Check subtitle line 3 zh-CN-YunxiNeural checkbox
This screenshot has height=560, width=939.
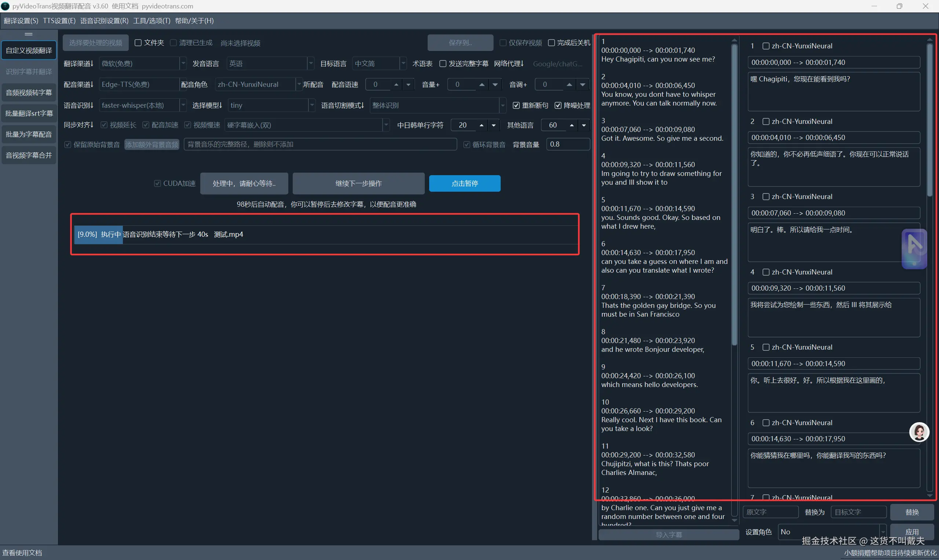coord(766,196)
